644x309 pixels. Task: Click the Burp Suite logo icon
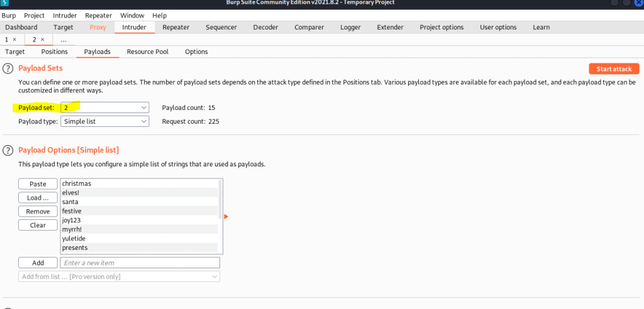tap(5, 3)
